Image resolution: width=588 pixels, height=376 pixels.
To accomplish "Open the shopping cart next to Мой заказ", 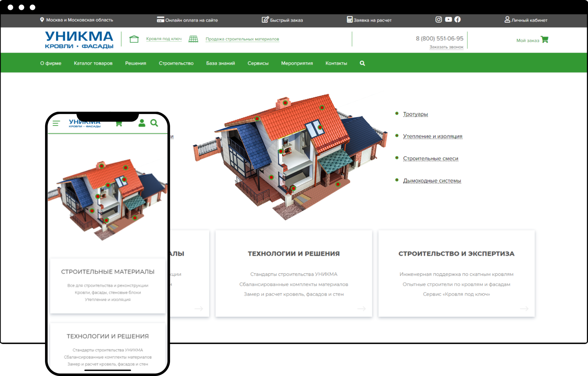I will point(544,40).
